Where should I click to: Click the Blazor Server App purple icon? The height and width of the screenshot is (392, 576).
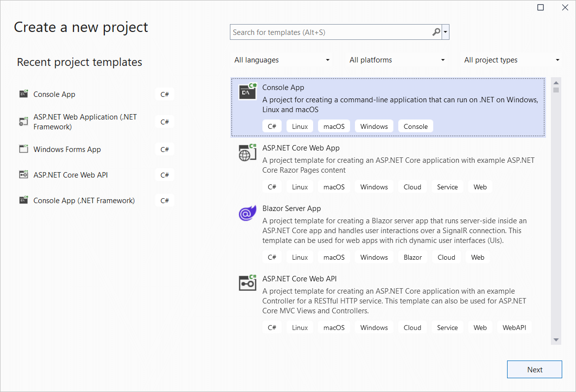tap(246, 213)
